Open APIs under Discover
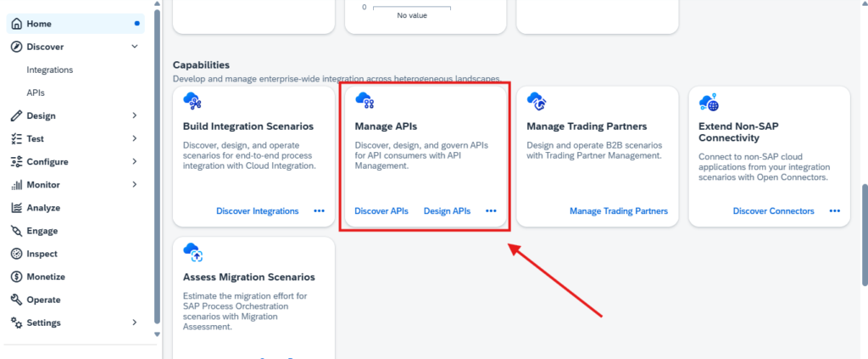The height and width of the screenshot is (359, 868). 36,93
